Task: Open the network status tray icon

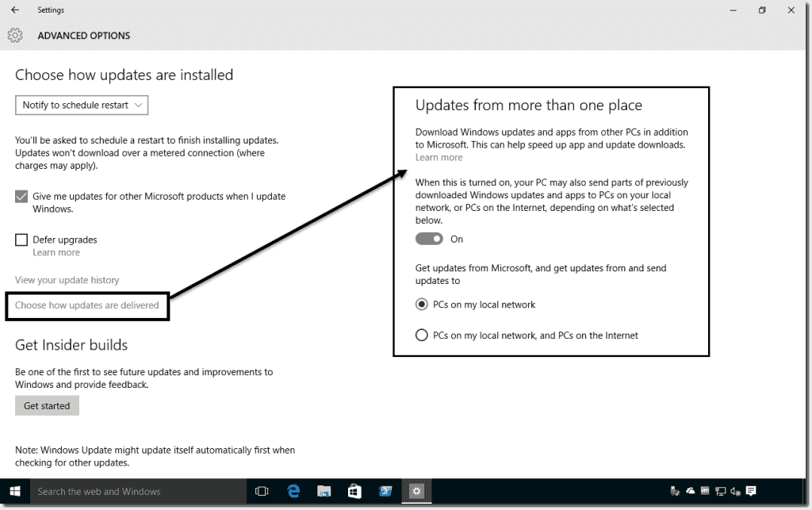Action: [720, 491]
